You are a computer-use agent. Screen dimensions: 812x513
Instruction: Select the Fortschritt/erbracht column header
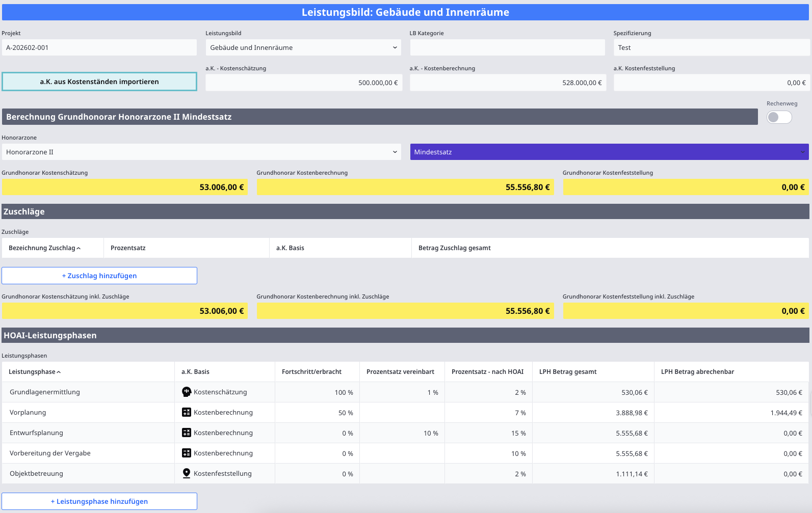[x=311, y=372]
